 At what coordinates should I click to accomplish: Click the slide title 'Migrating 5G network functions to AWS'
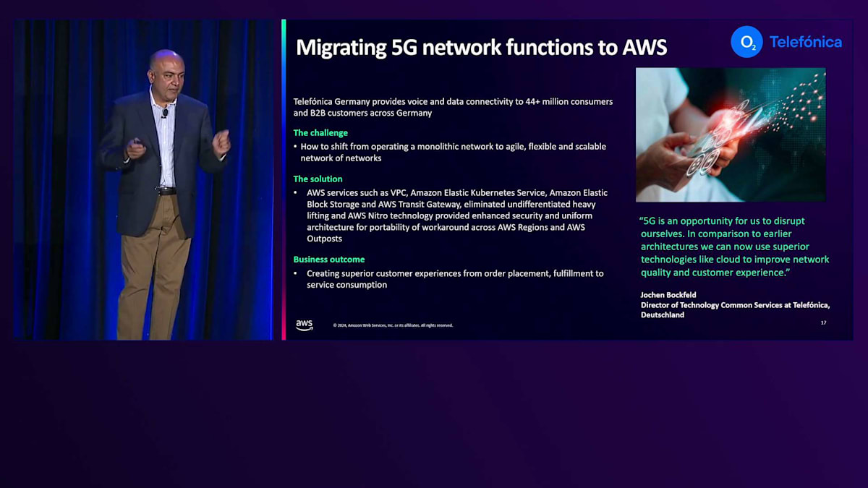pyautogui.click(x=481, y=48)
